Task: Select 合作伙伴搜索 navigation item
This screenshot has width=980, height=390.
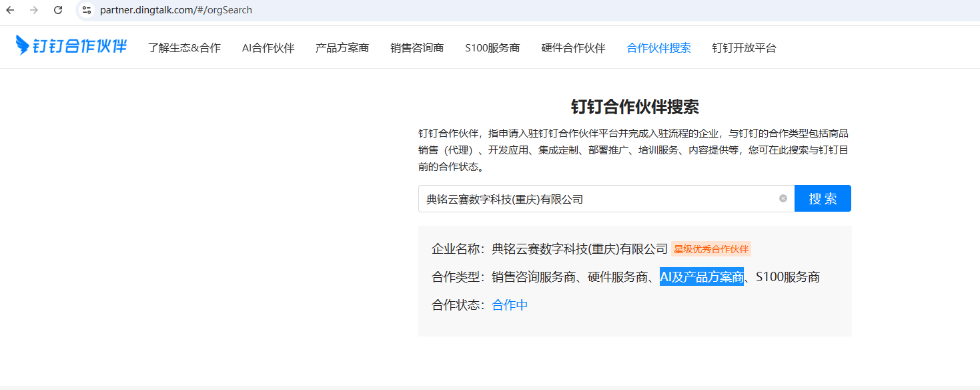Action: point(658,48)
